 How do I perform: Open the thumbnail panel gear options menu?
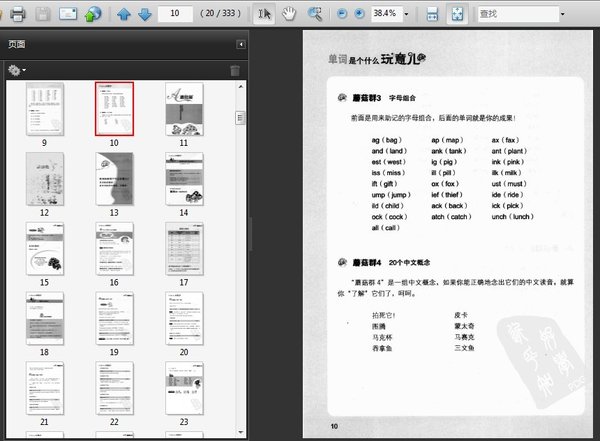coord(17,70)
